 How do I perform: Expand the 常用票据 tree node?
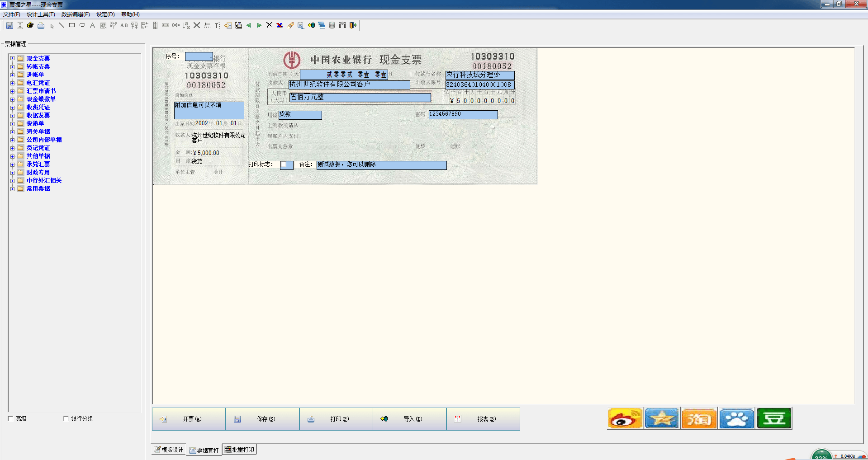pos(13,188)
